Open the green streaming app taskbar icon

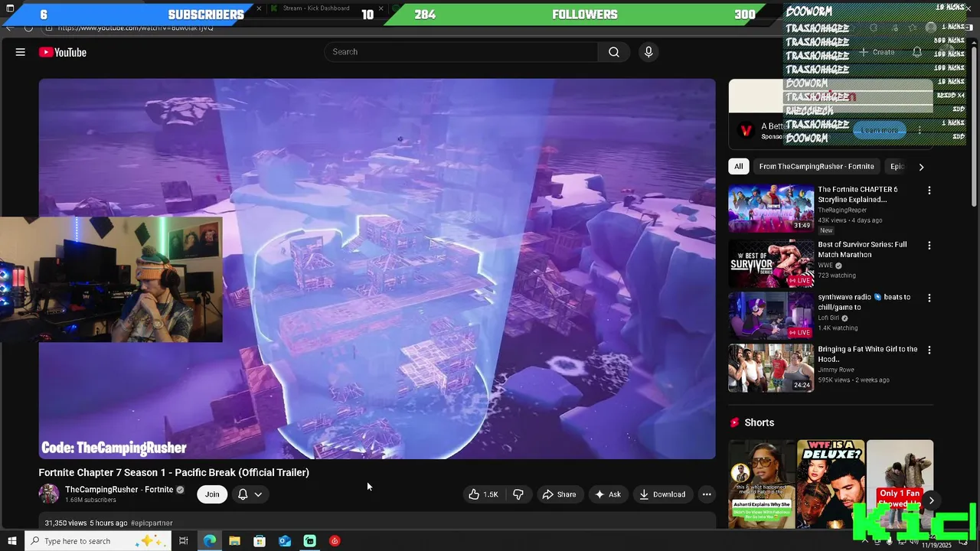[309, 541]
